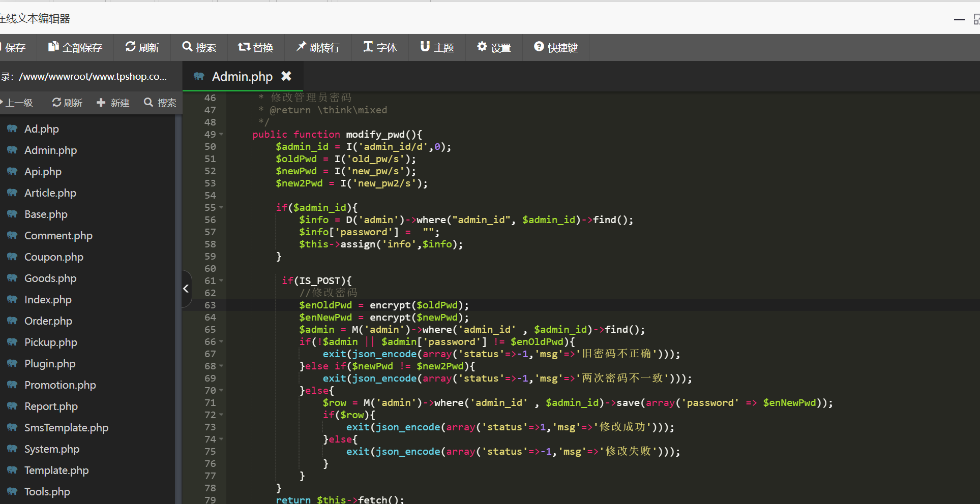Open the 替换 replace tool
Screen dimensions: 980x504
click(x=263, y=48)
